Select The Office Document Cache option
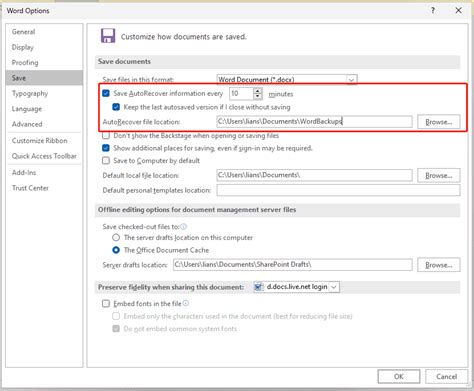 116,250
